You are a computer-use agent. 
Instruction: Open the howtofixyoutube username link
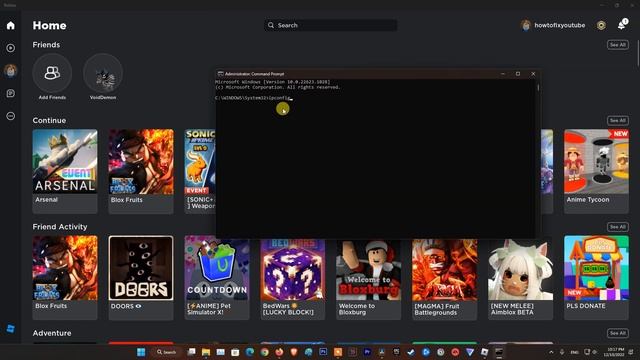[x=560, y=25]
